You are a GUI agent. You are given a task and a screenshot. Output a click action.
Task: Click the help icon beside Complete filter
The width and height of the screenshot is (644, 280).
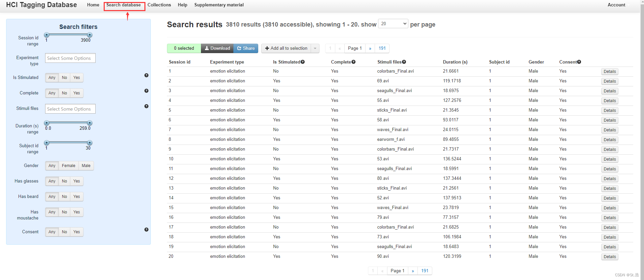click(146, 91)
